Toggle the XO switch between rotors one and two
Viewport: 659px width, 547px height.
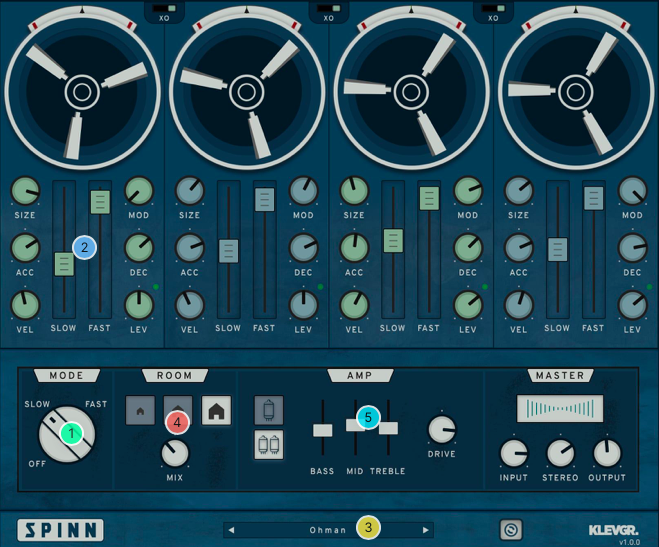tap(164, 8)
